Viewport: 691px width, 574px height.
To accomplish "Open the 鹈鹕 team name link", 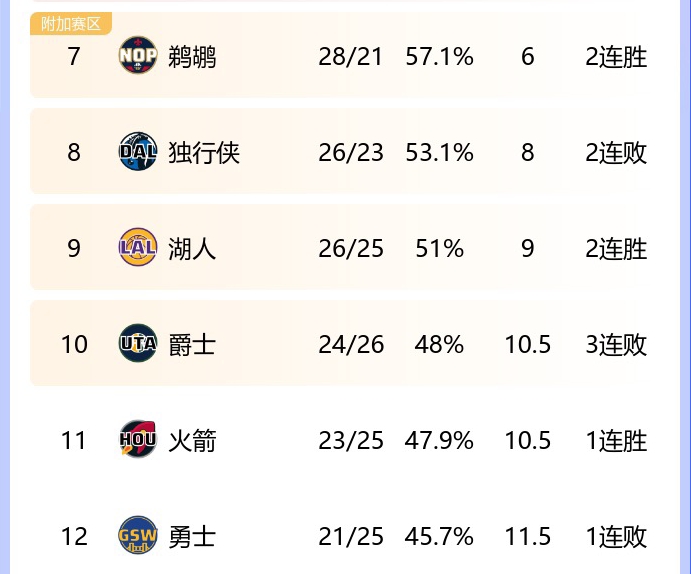I will (192, 57).
